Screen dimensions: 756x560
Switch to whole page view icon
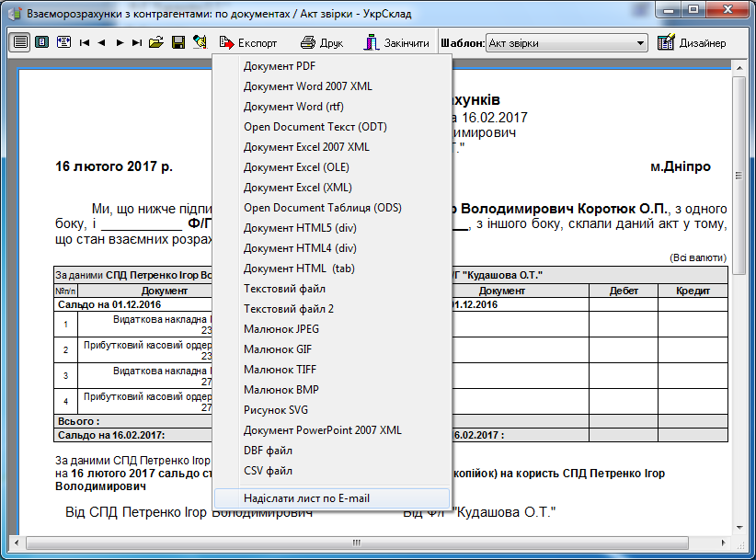tap(41, 42)
